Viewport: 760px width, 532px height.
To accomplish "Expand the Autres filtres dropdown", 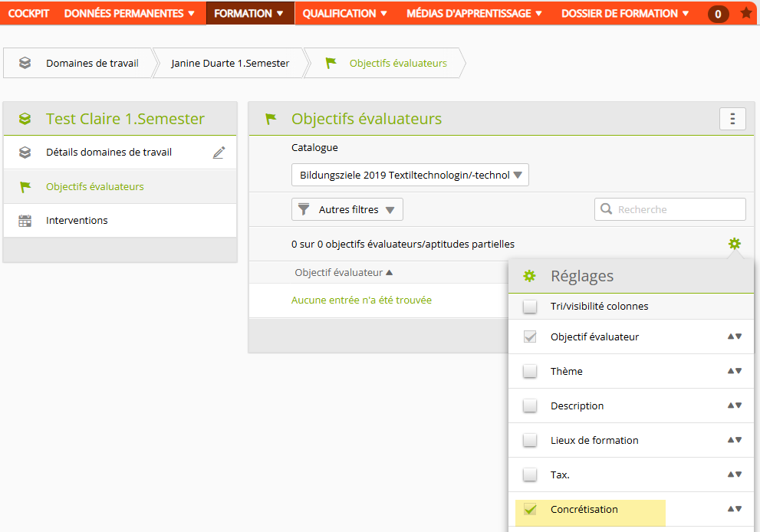I will point(347,209).
